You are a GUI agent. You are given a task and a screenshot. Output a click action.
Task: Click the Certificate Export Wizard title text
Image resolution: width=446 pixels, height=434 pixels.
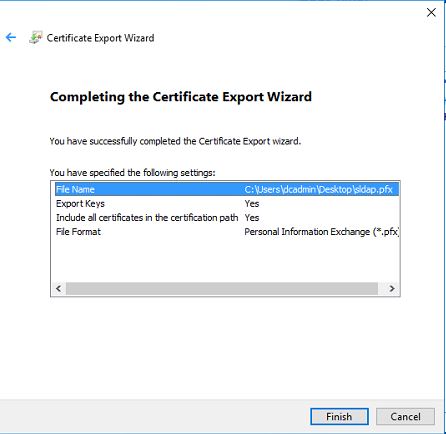coord(100,38)
